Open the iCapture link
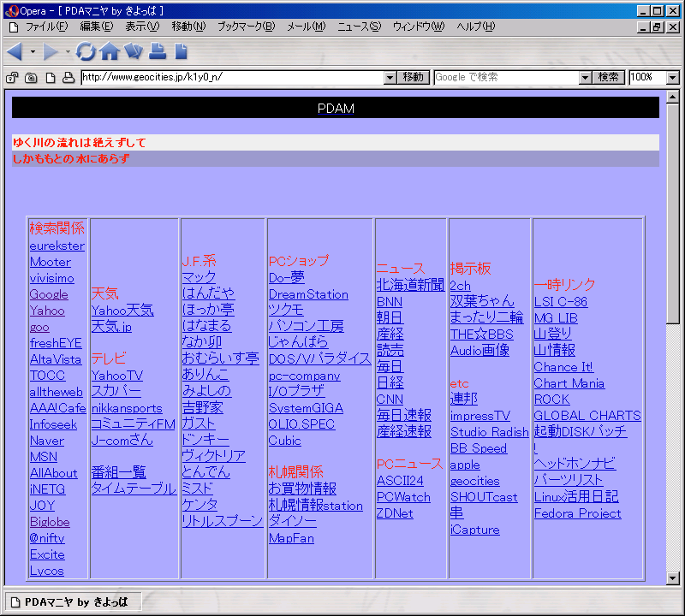Screen dimensions: 685x616 (x=475, y=530)
